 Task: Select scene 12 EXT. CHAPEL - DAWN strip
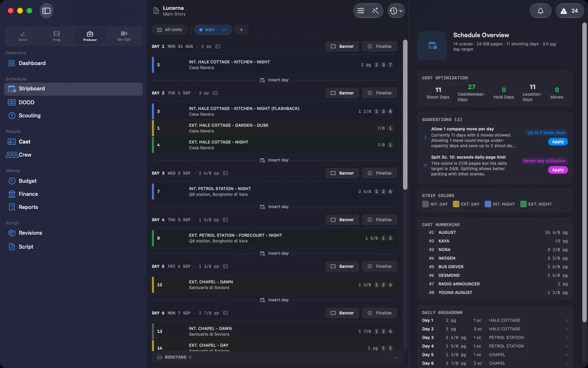click(274, 285)
